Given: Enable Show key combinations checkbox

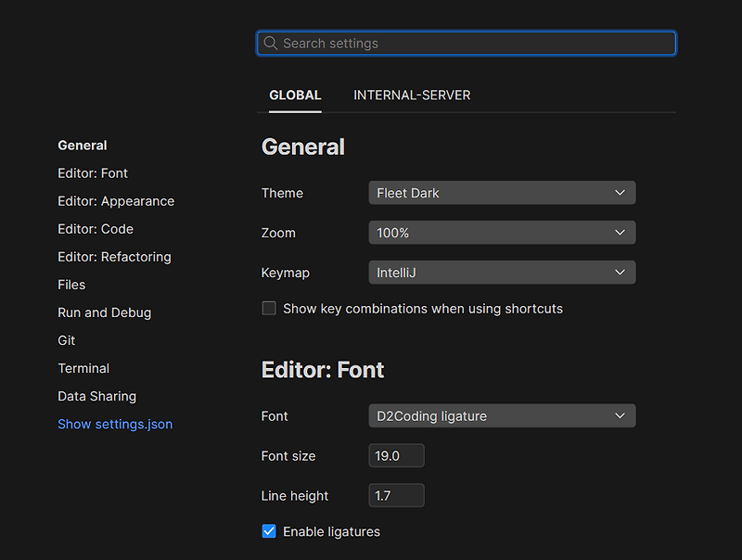Looking at the screenshot, I should pyautogui.click(x=269, y=309).
